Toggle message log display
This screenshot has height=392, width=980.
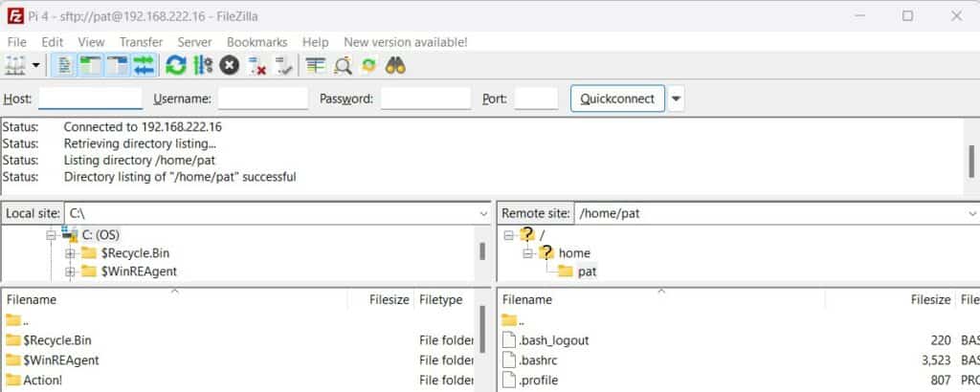(x=64, y=65)
